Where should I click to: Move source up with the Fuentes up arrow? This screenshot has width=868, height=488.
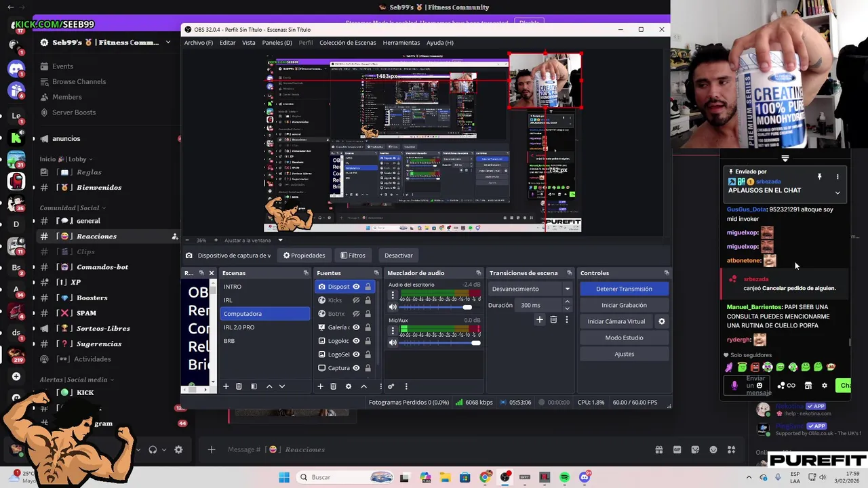[363, 386]
